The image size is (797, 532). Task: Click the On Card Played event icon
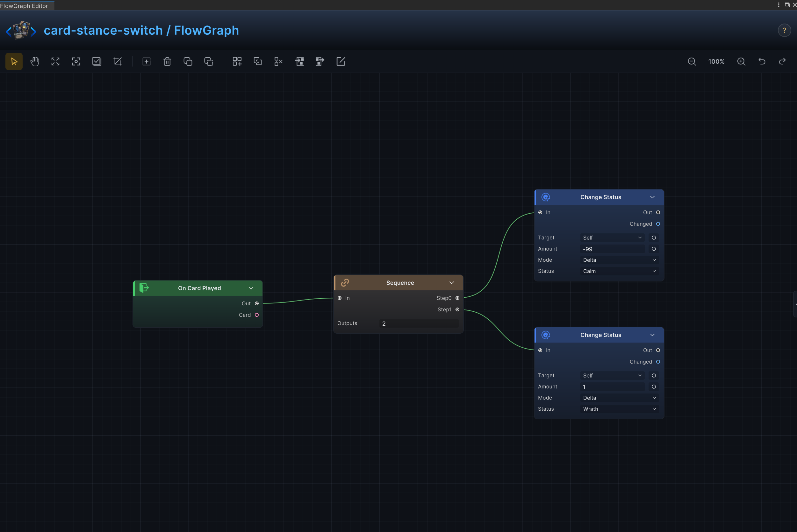[x=144, y=288]
